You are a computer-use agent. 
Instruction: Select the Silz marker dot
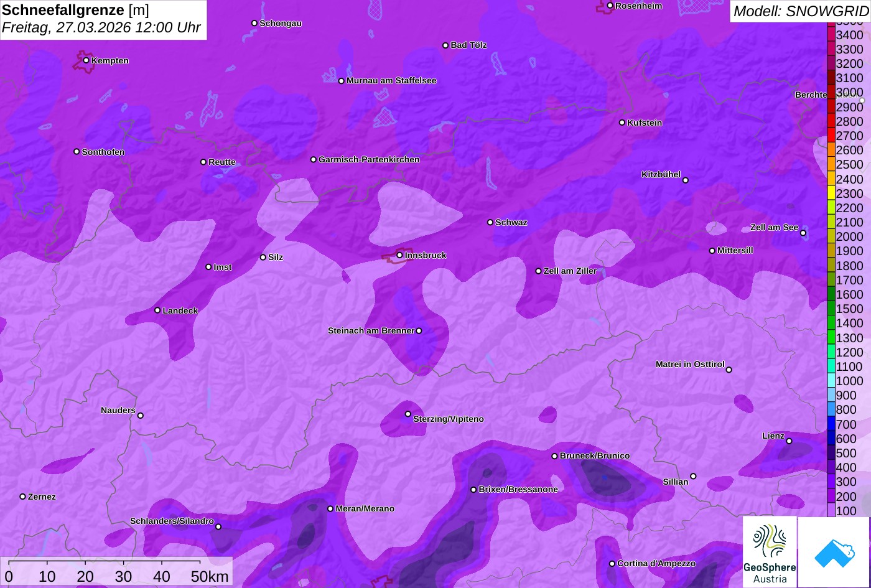263,257
